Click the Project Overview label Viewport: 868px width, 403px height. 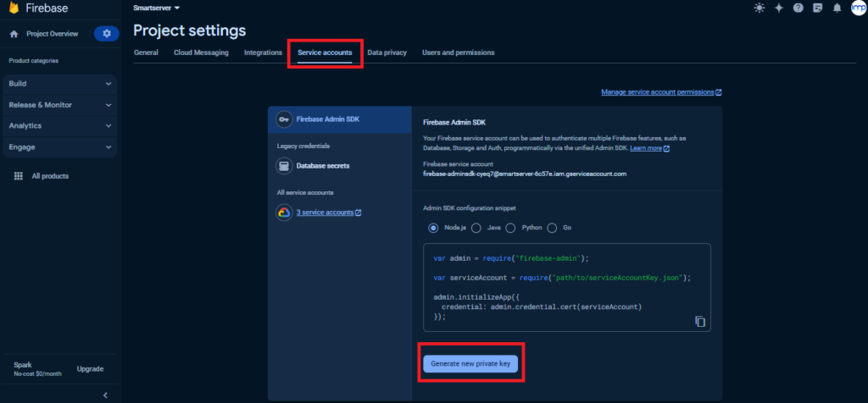pyautogui.click(x=52, y=34)
